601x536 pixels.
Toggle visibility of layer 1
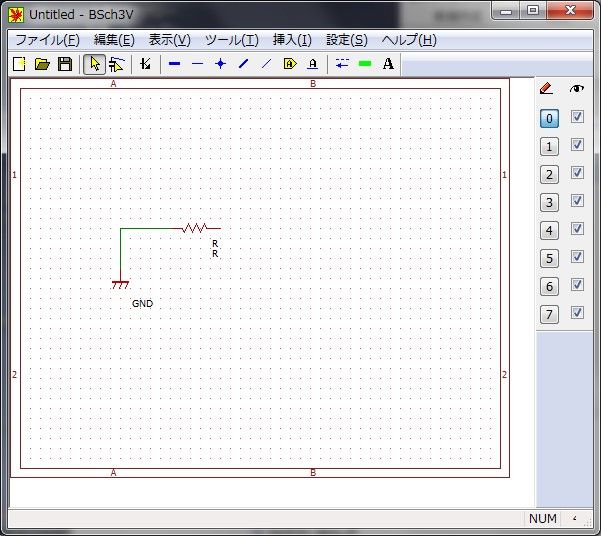coord(577,145)
